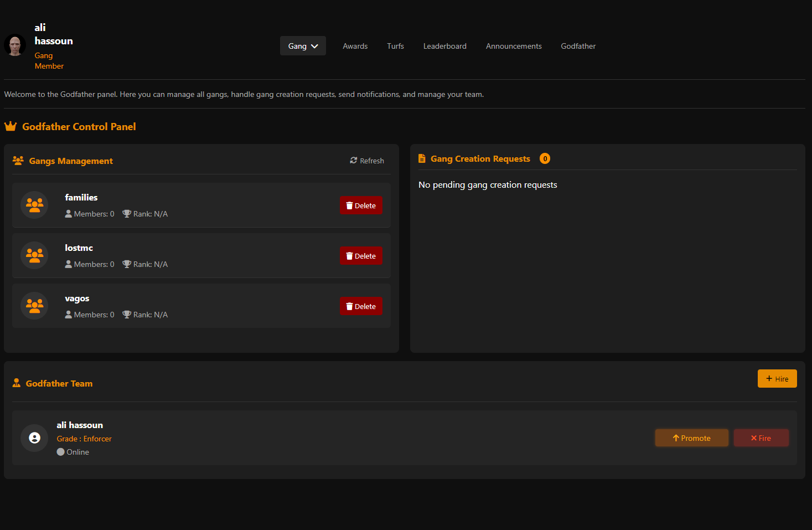Switch to the Turfs tab

pos(395,46)
